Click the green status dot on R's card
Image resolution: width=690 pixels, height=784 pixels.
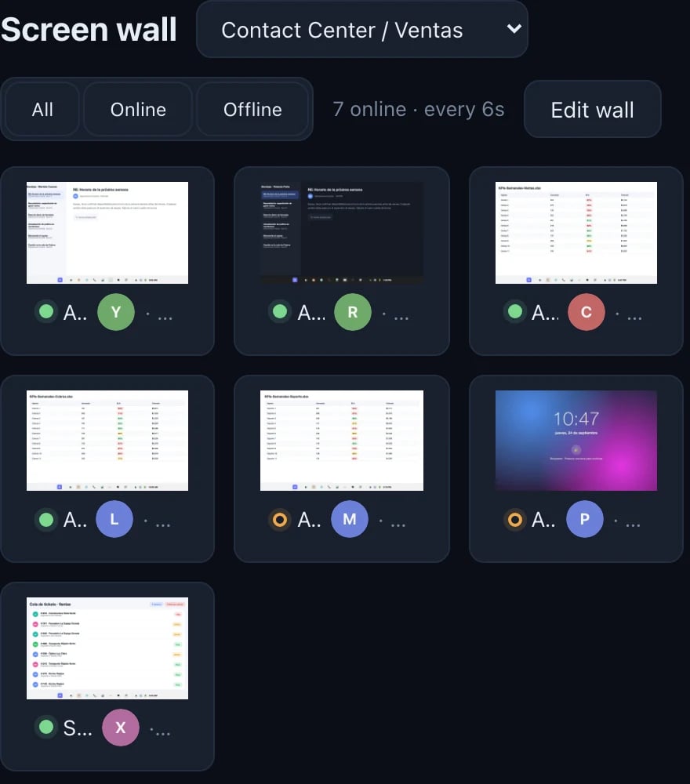[280, 311]
